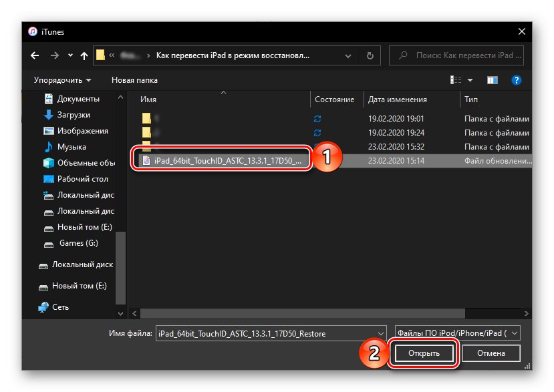Click the Музыка note icon
This screenshot has height=392, width=554.
[x=48, y=147]
